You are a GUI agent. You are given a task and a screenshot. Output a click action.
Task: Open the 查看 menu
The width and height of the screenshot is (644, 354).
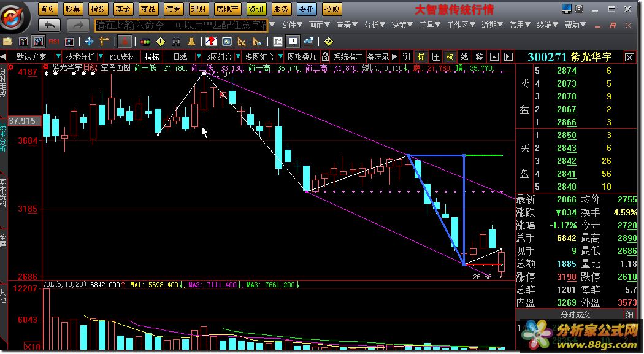click(x=347, y=25)
